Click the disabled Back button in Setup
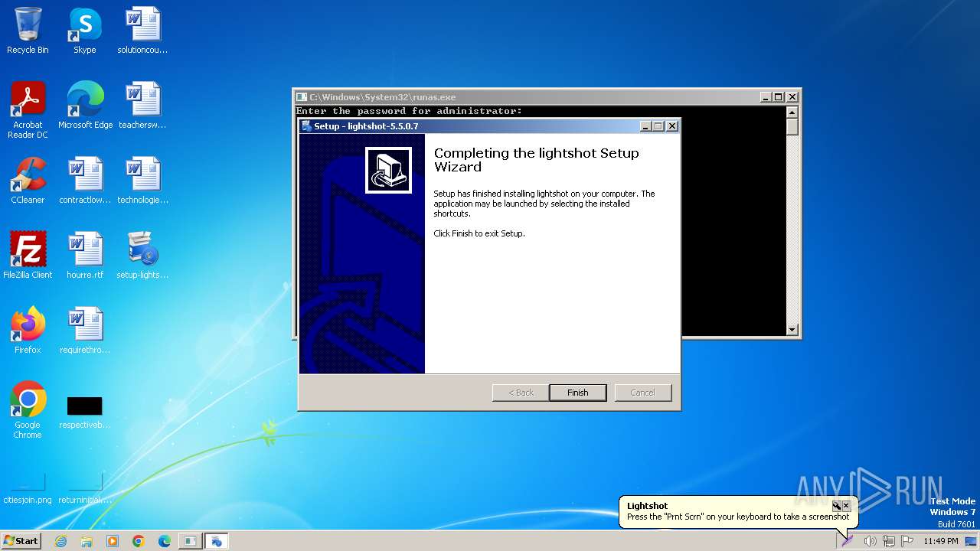The height and width of the screenshot is (551, 980). tap(521, 393)
